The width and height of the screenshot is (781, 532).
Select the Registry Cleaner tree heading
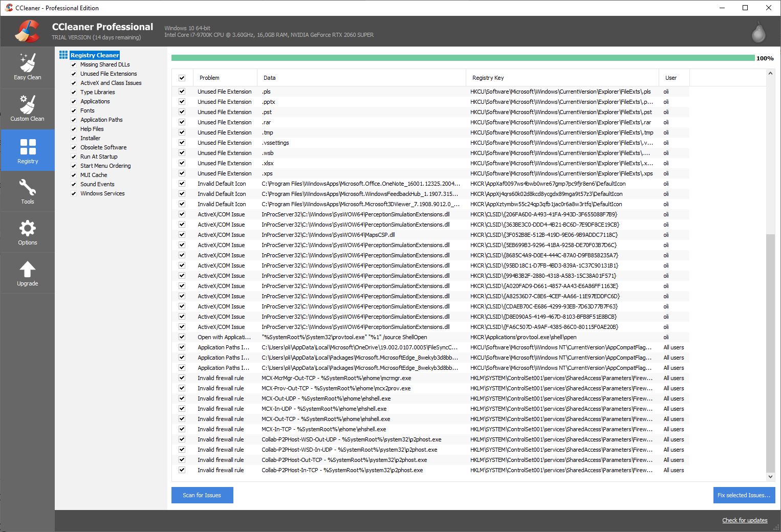95,55
